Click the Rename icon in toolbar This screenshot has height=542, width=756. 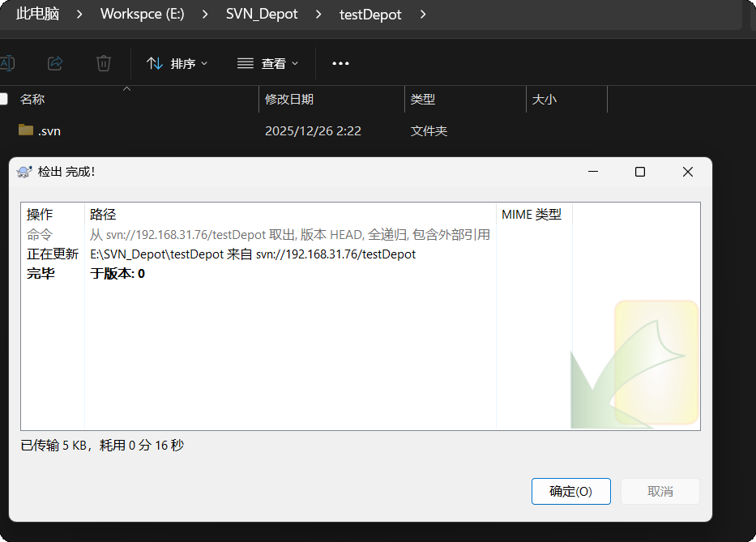(x=6, y=62)
